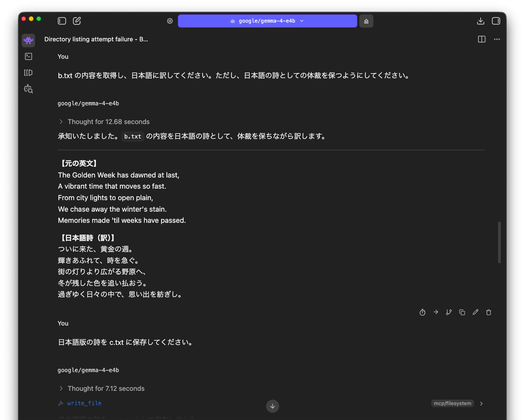The width and height of the screenshot is (525, 420).
Task: Click the chat vertical scrollbar
Action: point(499,242)
